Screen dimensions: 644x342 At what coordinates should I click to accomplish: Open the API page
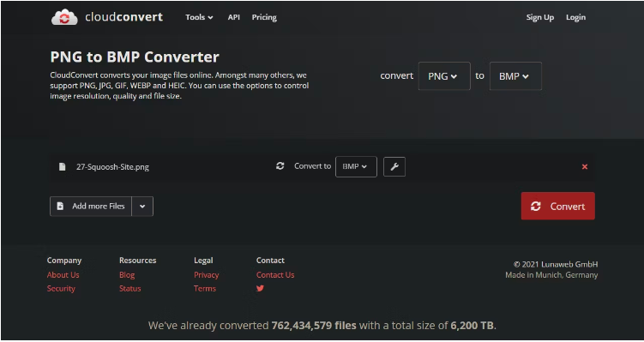[234, 17]
